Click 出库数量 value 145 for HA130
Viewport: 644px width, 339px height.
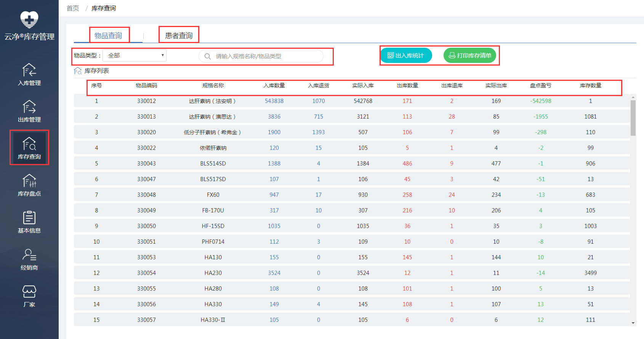pyautogui.click(x=407, y=257)
